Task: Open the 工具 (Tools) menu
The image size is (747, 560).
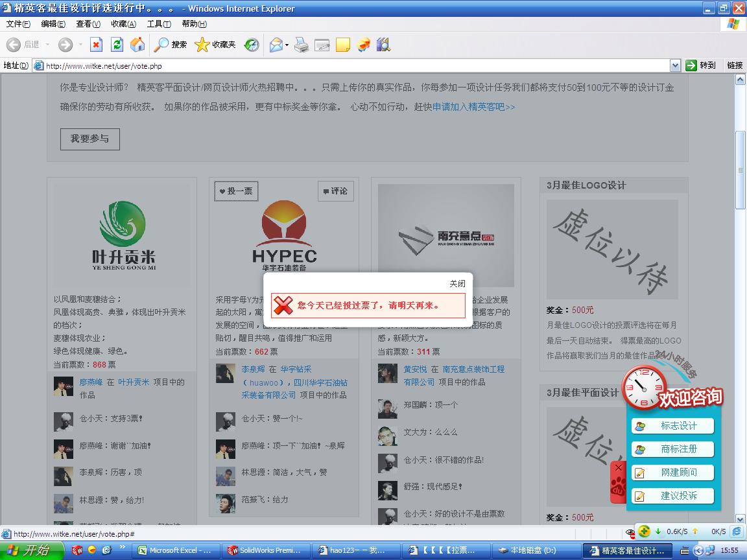Action: coord(159,24)
